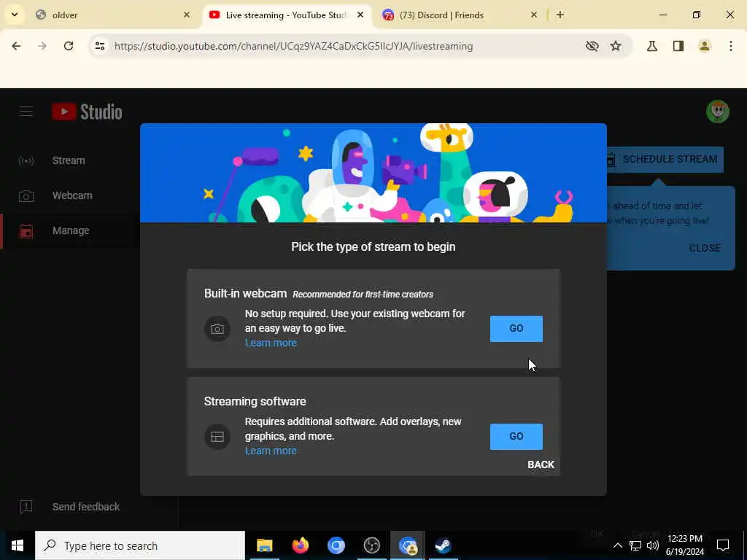Click the Stream broadcast icon in sidebar
The height and width of the screenshot is (560, 747).
(26, 161)
